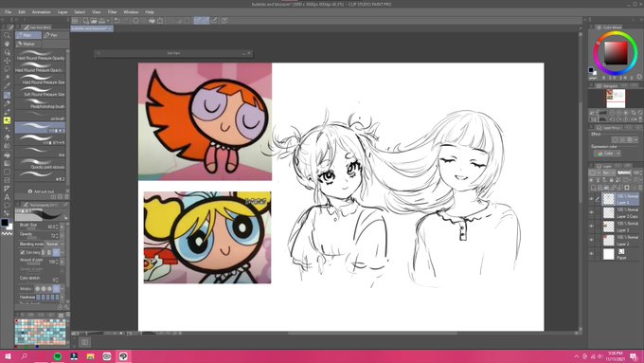The height and width of the screenshot is (363, 644).
Task: Toggle the second highlighted snap button in command bar
Action: pos(206,20)
